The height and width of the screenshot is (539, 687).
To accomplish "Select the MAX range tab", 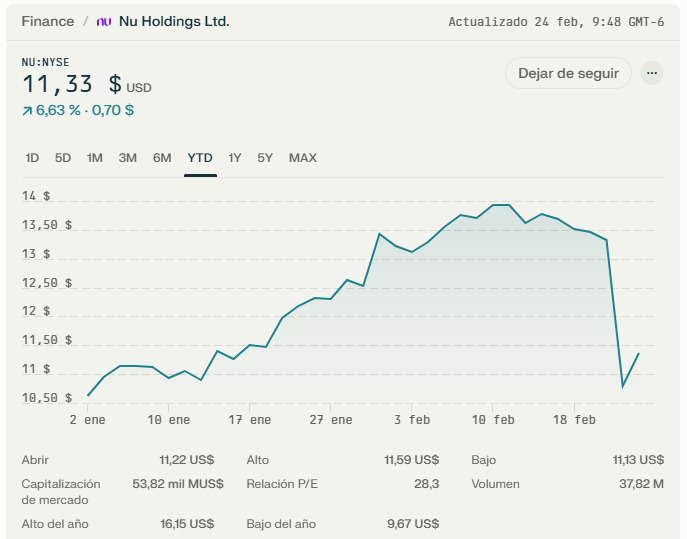I will 303,158.
